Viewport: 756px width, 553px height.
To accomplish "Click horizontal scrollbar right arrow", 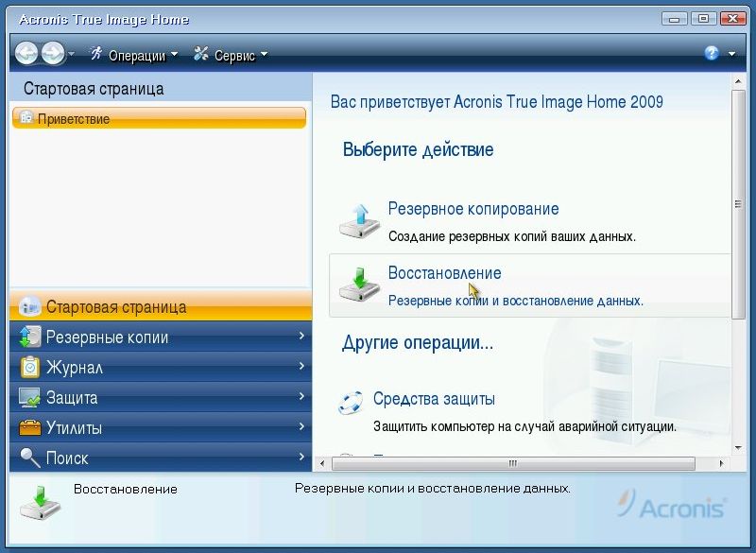I will (721, 464).
